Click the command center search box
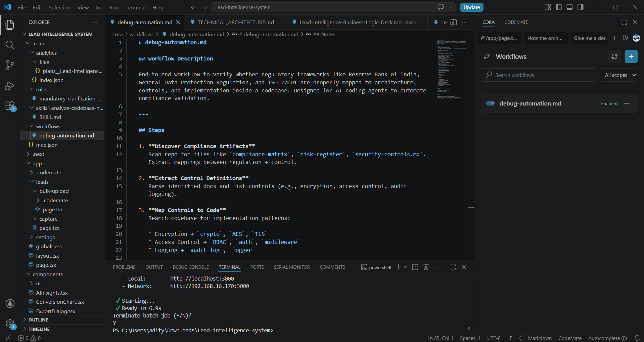The width and height of the screenshot is (644, 342). [x=322, y=7]
